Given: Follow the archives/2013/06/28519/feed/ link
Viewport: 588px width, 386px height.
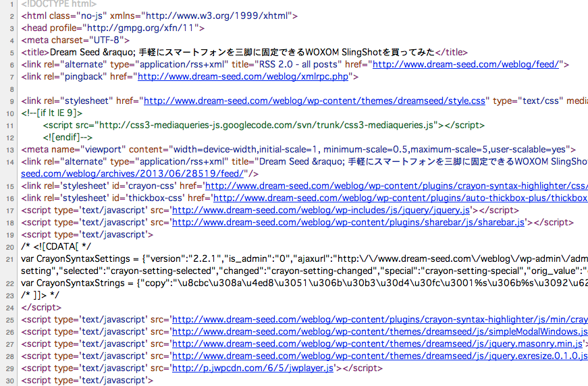Looking at the screenshot, I should coord(132,173).
